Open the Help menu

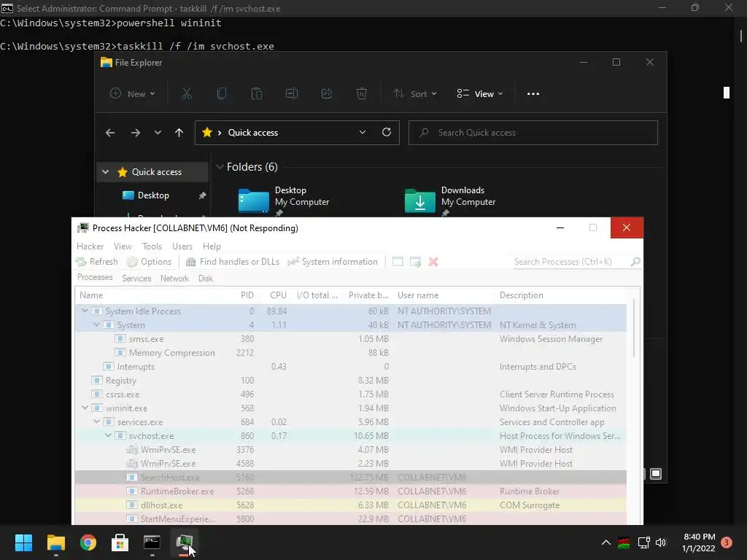[212, 246]
